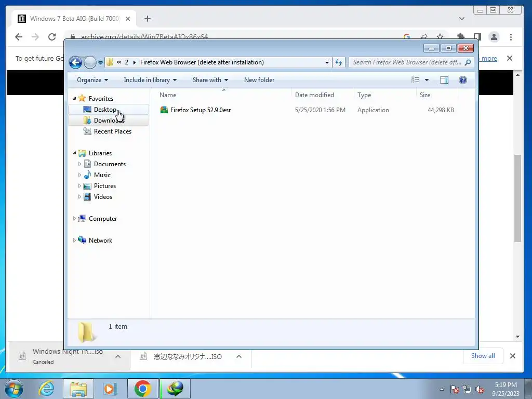Toggle the preview pane button

pos(444,80)
